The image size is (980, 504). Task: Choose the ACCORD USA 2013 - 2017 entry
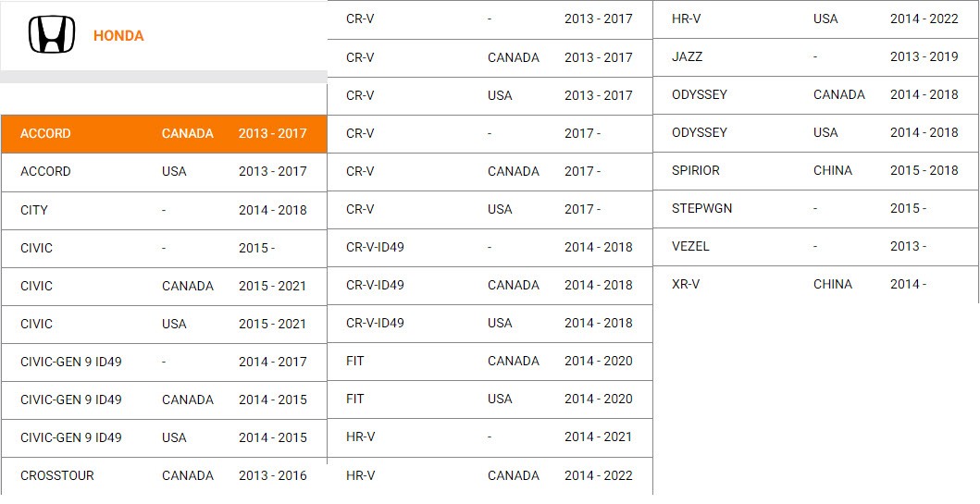(164, 172)
